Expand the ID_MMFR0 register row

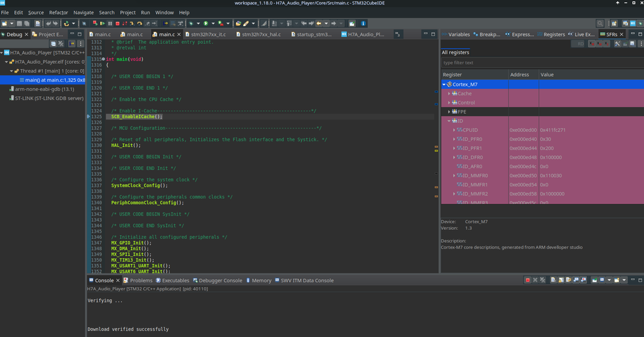pyautogui.click(x=454, y=176)
